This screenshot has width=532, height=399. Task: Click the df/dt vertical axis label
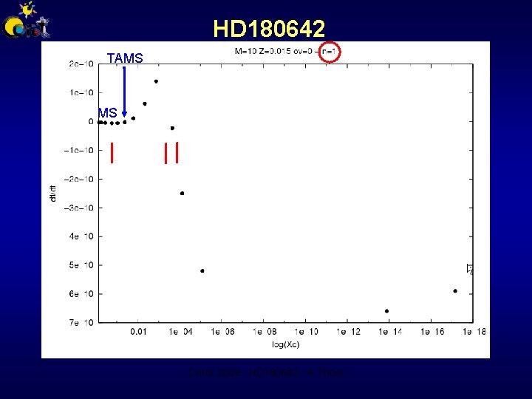[x=53, y=194]
